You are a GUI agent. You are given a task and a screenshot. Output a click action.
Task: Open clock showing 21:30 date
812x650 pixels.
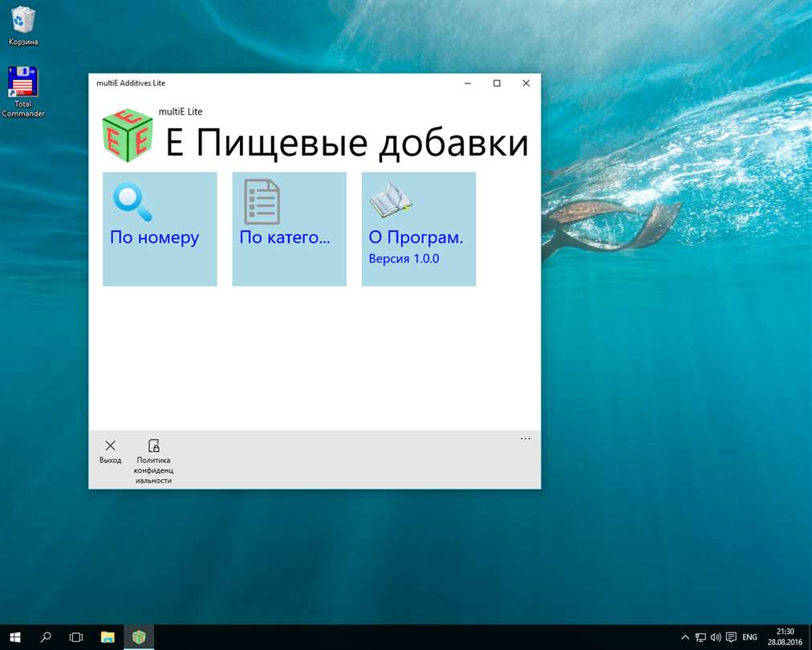click(785, 637)
